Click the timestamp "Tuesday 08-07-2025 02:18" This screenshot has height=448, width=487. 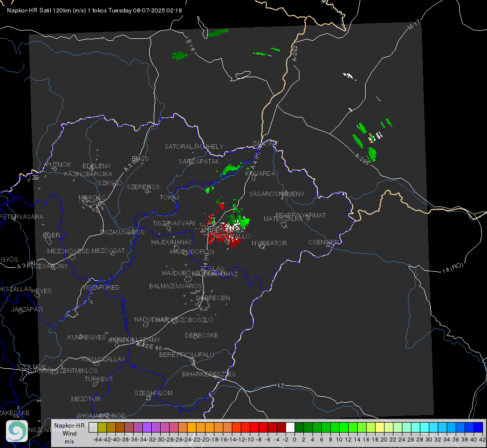pos(145,10)
